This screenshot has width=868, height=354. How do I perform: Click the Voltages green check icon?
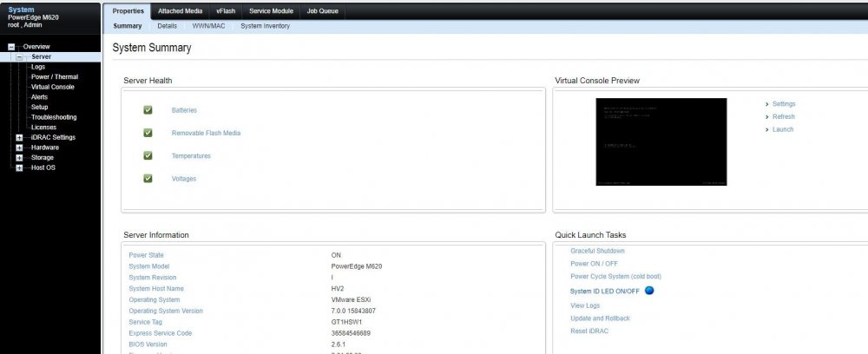(x=148, y=178)
